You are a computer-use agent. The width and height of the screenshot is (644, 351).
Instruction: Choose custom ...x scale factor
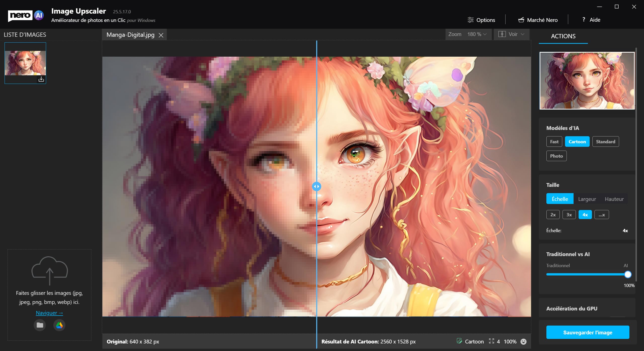pos(601,215)
